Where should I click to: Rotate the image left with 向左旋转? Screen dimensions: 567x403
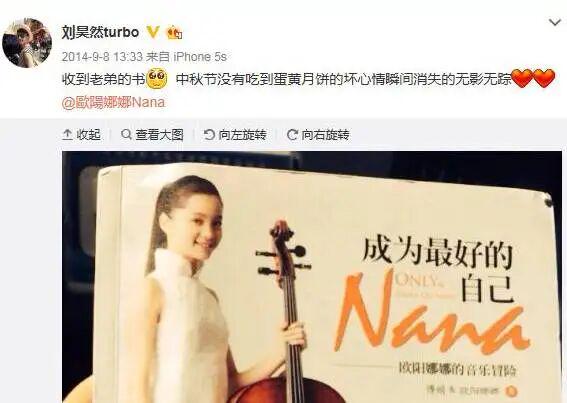(235, 135)
